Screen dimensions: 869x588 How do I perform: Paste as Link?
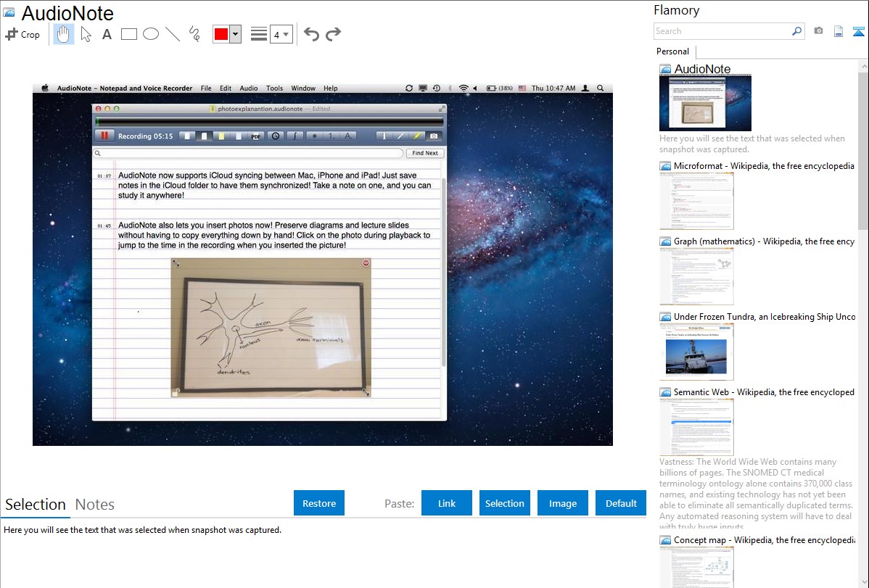447,503
